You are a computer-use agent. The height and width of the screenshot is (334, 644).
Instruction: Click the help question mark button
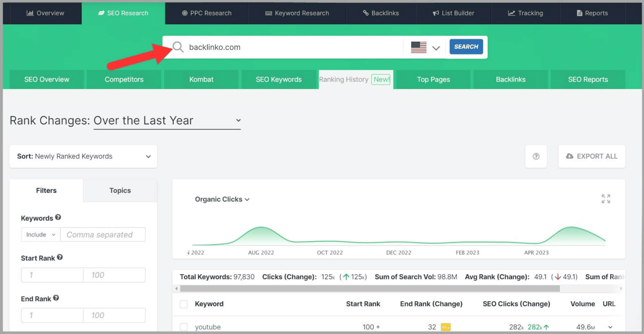[x=536, y=156]
